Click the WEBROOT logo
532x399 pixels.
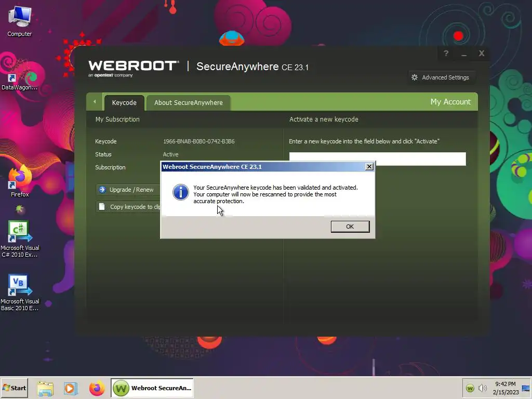[134, 69]
